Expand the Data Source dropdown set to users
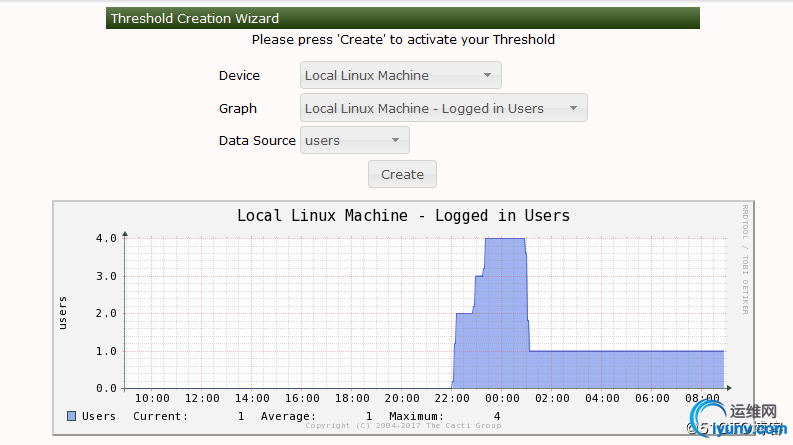The height and width of the screenshot is (445, 793). [x=355, y=140]
